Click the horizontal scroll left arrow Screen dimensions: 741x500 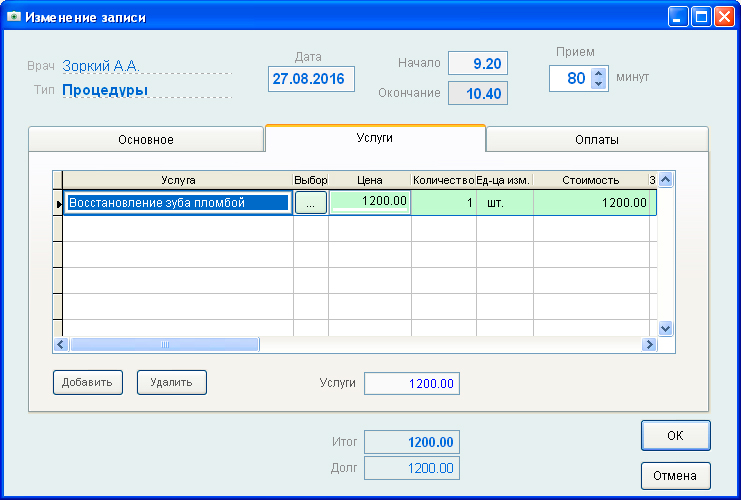coord(61,344)
